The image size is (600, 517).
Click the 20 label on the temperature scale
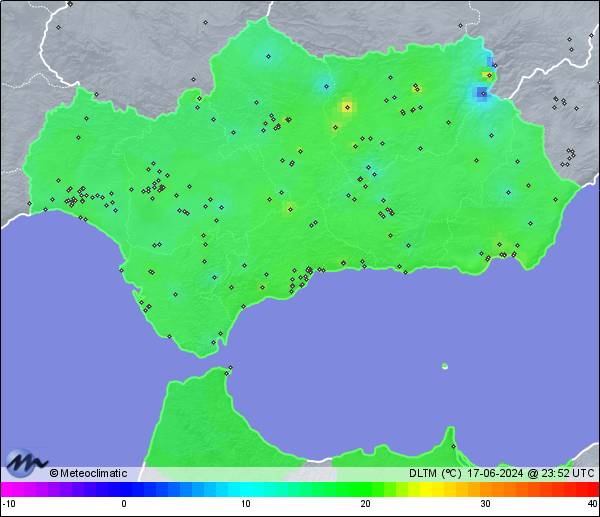[x=366, y=504]
